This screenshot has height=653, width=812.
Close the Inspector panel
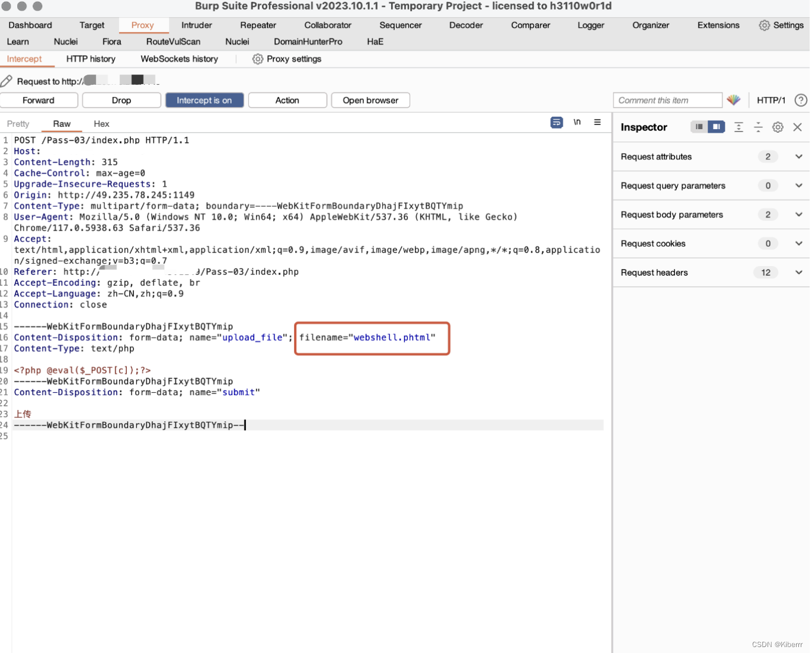click(x=798, y=127)
